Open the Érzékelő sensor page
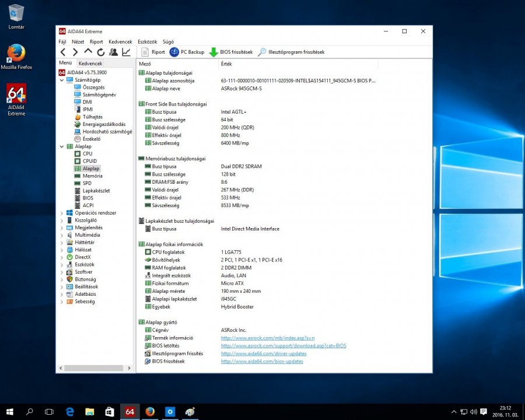Image resolution: width=525 pixels, height=420 pixels. [x=91, y=139]
